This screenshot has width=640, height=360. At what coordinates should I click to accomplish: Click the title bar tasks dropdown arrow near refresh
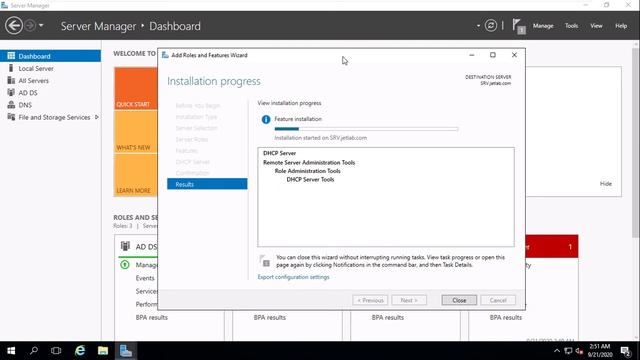[478, 26]
